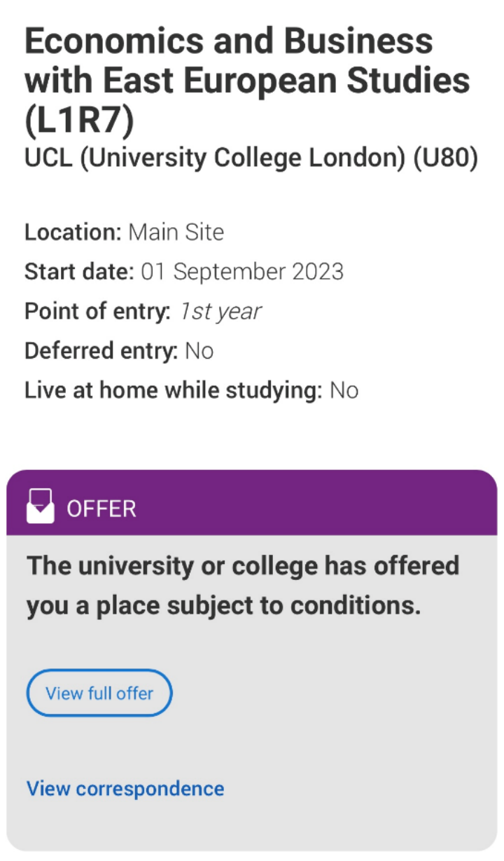Click the course code L1R7
The image size is (504, 861).
[79, 122]
